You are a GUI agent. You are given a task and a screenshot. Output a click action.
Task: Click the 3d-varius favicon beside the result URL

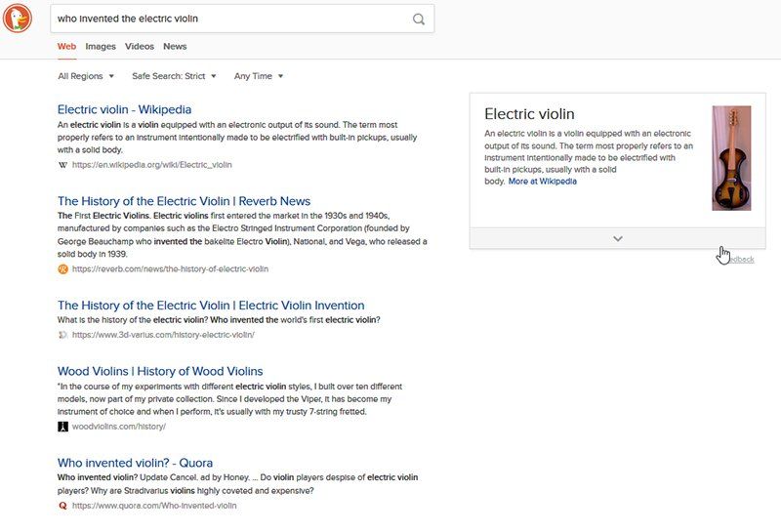point(63,334)
